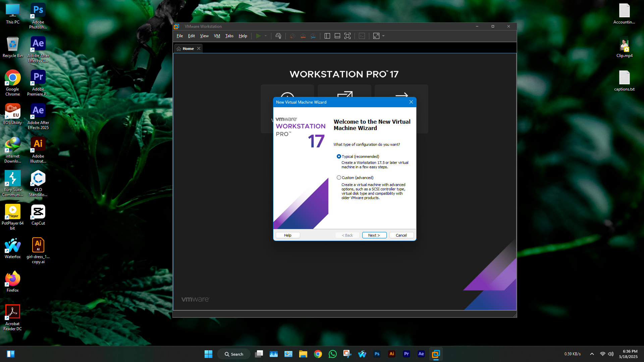Select the Custom (advanced) radio button
This screenshot has width=644, height=362.
click(x=339, y=178)
